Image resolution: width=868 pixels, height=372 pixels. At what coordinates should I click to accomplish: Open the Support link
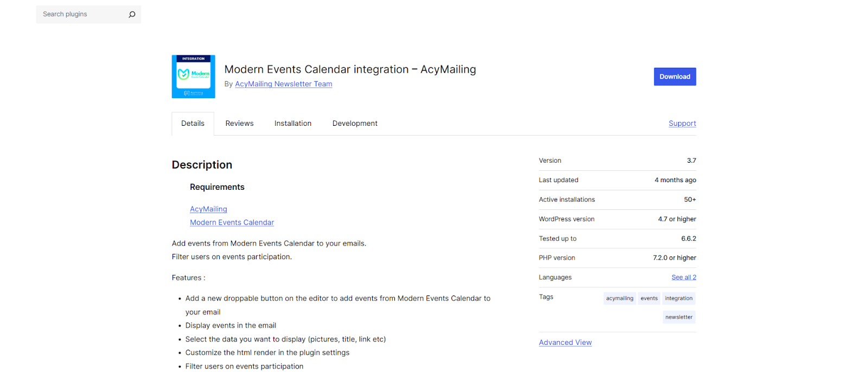point(682,124)
